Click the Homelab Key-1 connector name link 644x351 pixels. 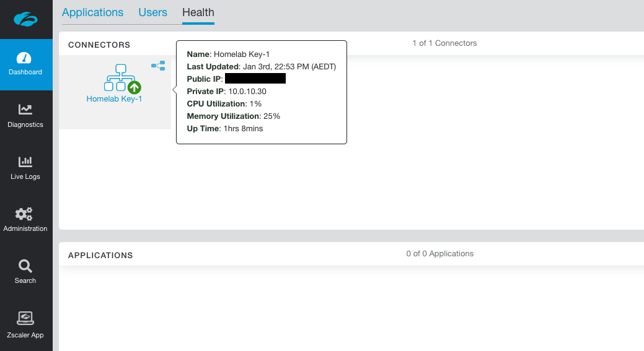pyautogui.click(x=114, y=99)
